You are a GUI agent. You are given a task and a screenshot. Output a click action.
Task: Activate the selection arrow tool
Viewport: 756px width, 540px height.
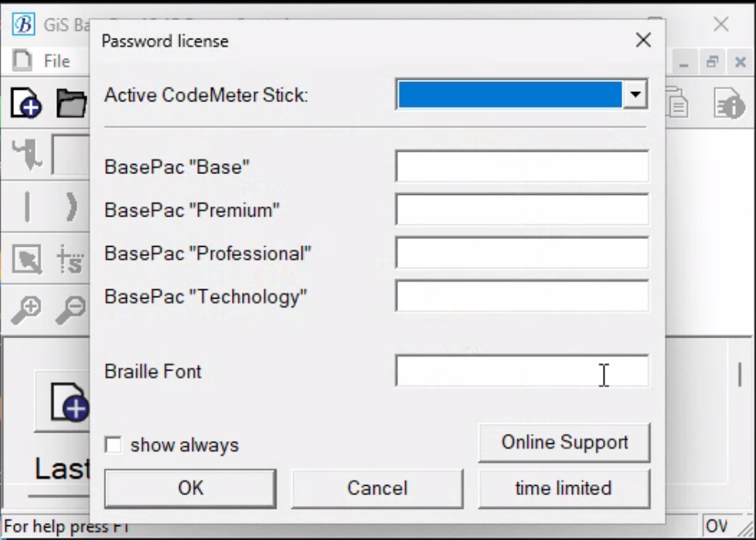click(28, 260)
